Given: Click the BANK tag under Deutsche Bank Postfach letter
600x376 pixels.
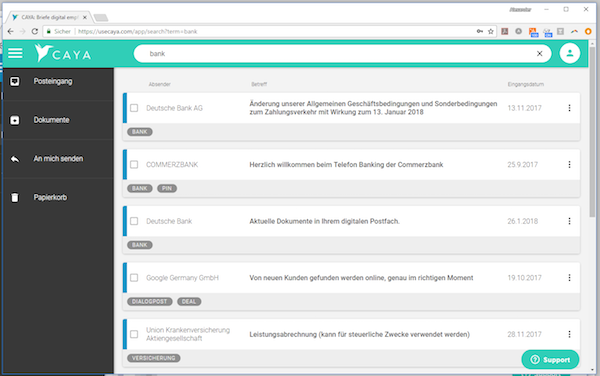Looking at the screenshot, I should (x=140, y=245).
